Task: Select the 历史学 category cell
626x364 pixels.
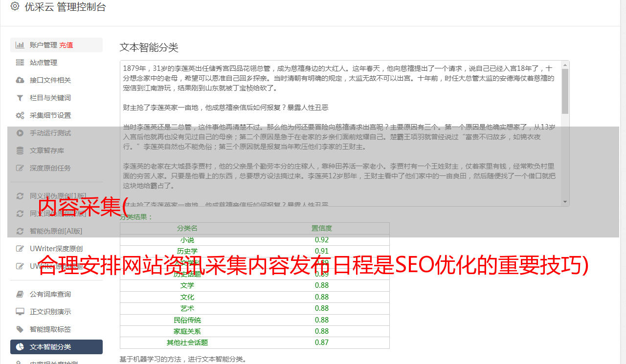Action: click(187, 251)
